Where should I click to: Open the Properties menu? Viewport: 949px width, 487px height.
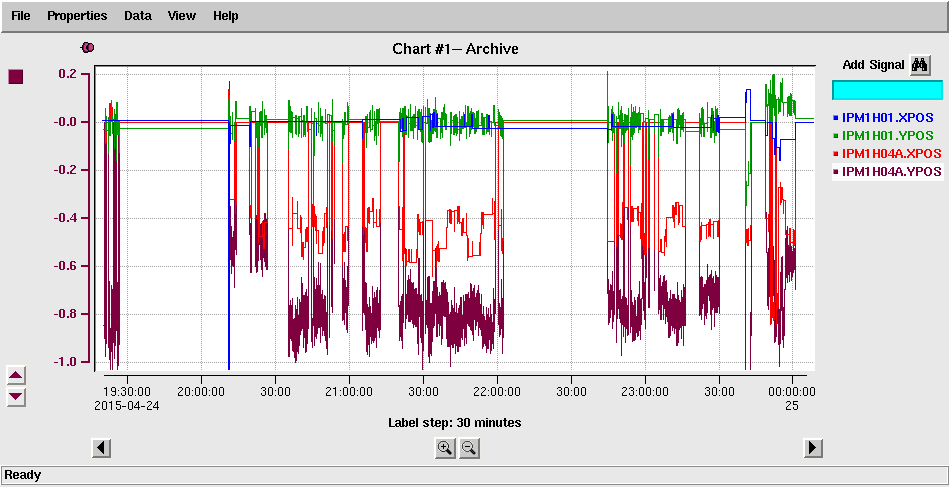coord(77,16)
